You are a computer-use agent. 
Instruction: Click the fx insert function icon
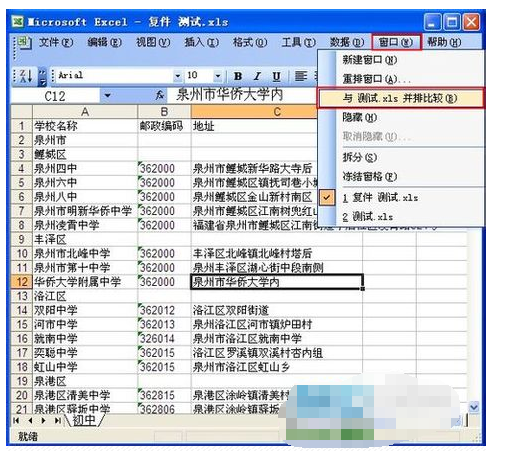coord(160,95)
